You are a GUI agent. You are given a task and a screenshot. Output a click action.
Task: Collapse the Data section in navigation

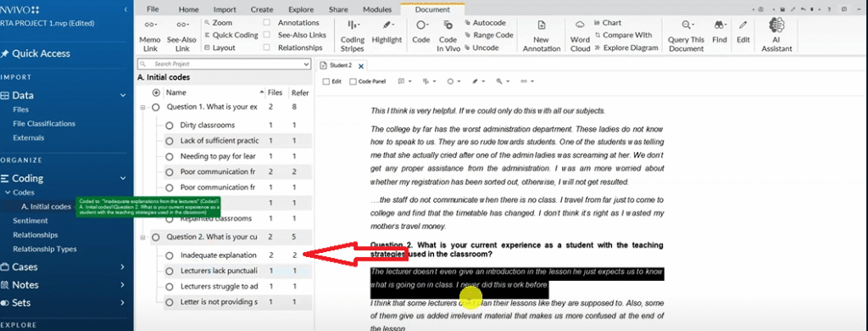click(123, 95)
